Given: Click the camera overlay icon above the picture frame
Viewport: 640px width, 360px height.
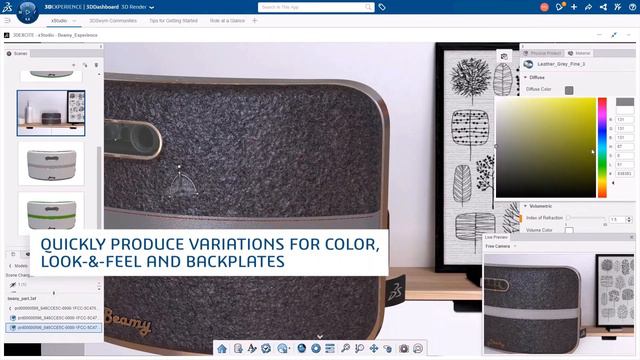Looking at the screenshot, I should pyautogui.click(x=504, y=57).
